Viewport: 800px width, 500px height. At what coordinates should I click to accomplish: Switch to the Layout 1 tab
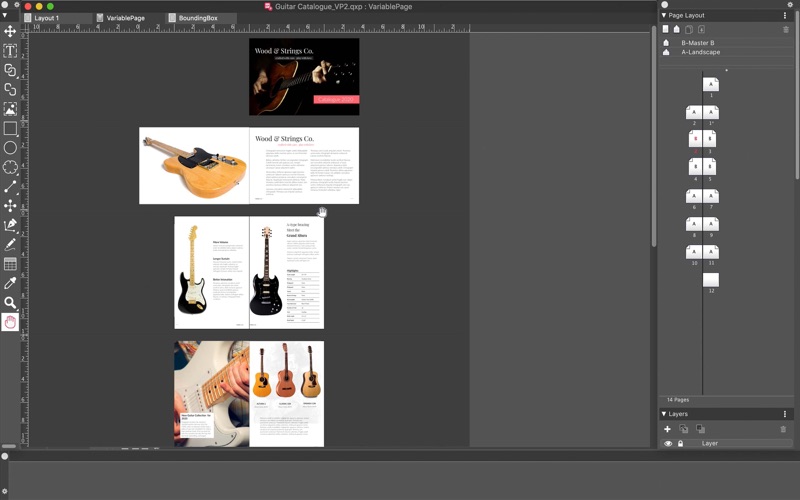[x=47, y=18]
